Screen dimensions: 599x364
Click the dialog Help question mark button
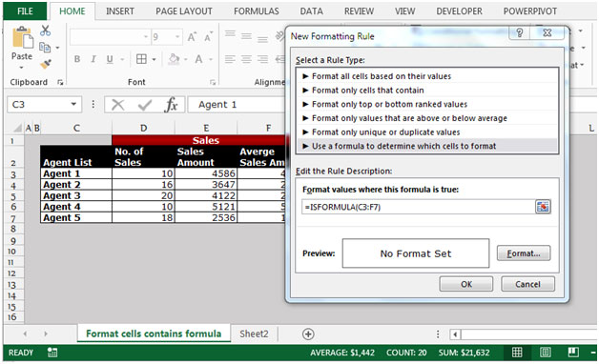(x=520, y=32)
